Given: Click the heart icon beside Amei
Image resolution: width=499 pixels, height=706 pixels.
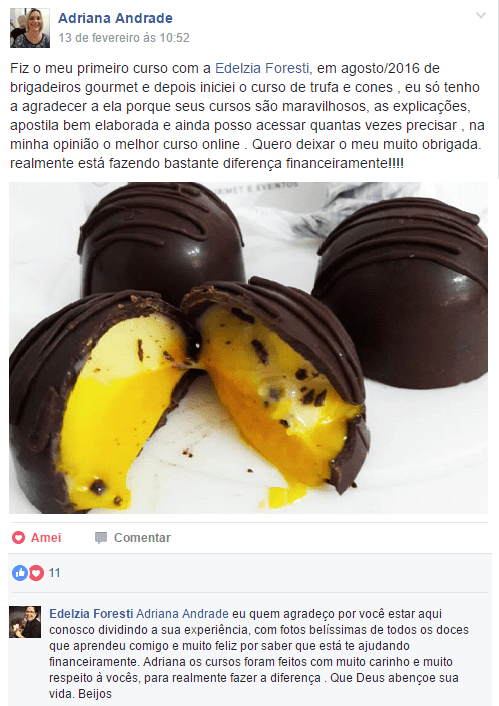Looking at the screenshot, I should [18, 537].
